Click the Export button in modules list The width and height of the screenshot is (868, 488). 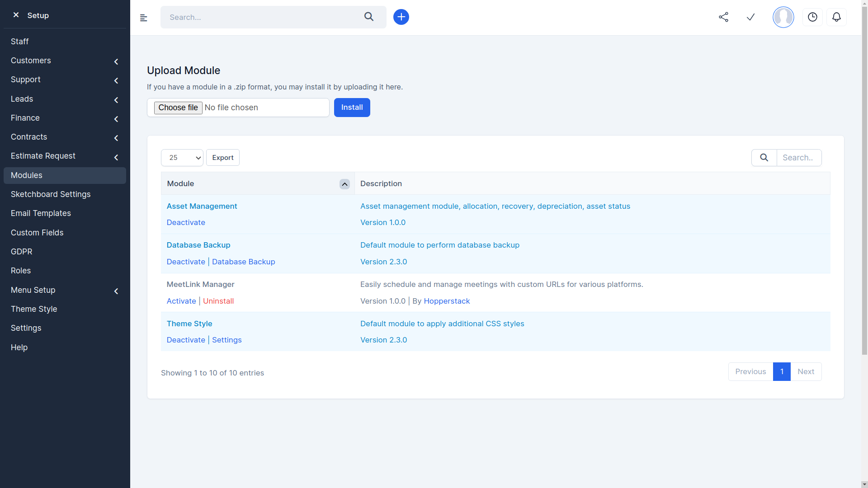pos(223,157)
